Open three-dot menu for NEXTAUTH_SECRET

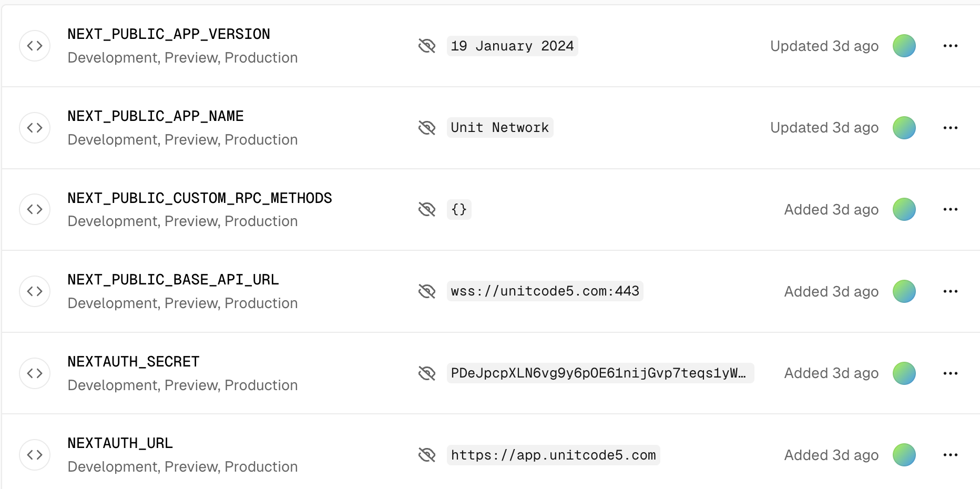click(x=950, y=373)
